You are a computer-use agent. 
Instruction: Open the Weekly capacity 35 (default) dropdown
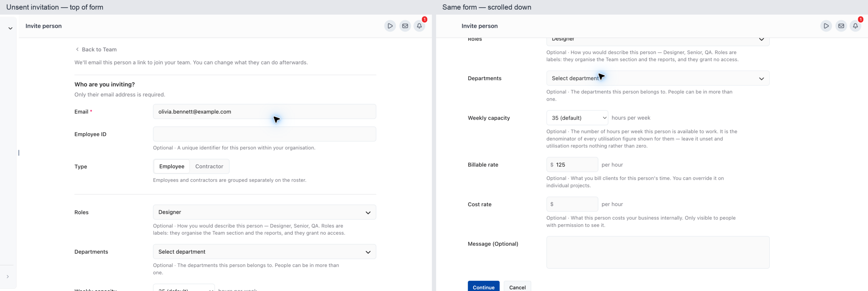tap(577, 118)
